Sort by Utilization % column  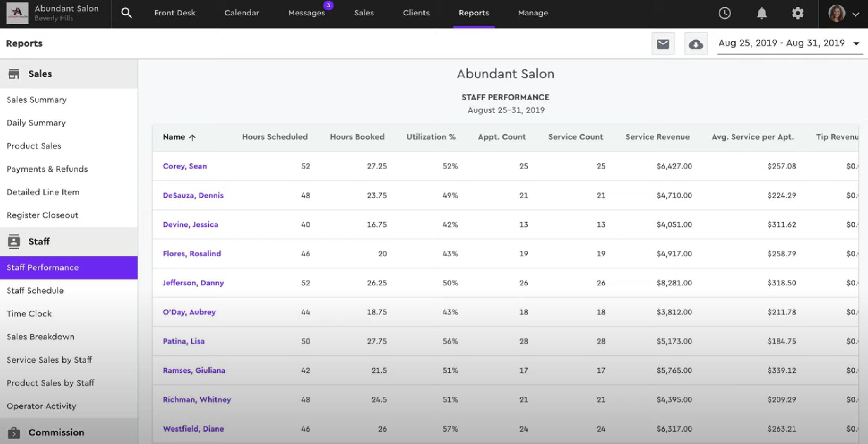coord(431,137)
